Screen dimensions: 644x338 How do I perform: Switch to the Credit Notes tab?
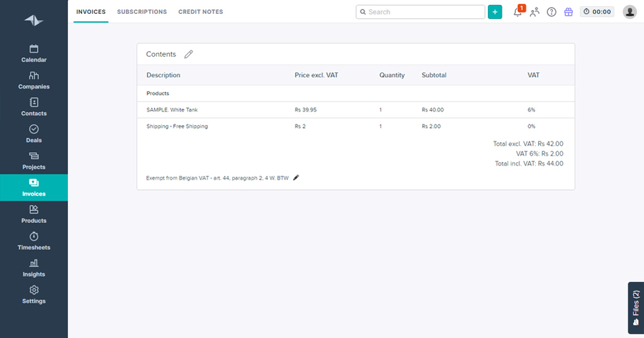(201, 12)
